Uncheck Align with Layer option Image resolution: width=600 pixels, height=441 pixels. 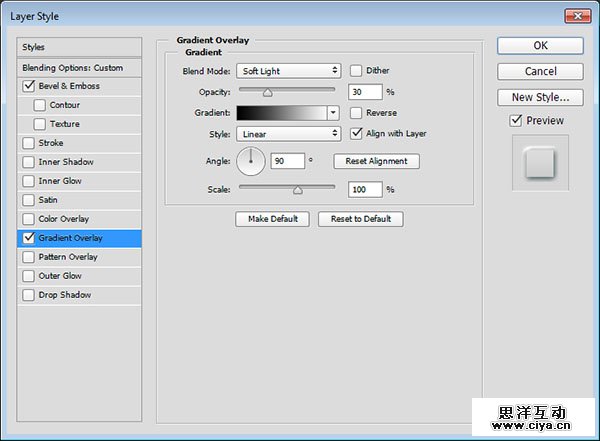356,133
